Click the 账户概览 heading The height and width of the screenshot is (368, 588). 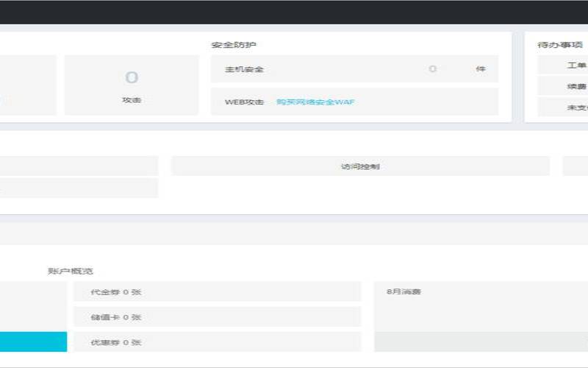click(71, 271)
